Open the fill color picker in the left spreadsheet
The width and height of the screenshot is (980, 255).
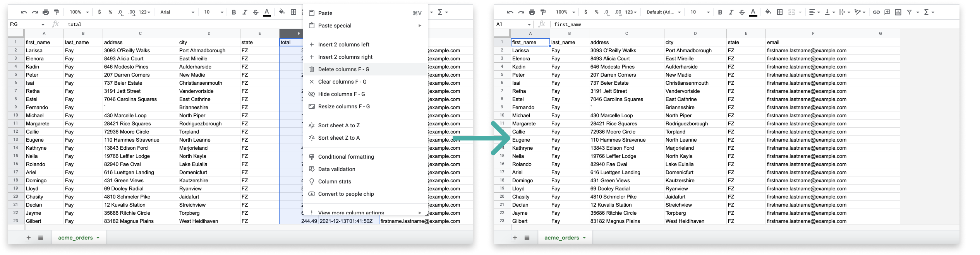pyautogui.click(x=282, y=12)
